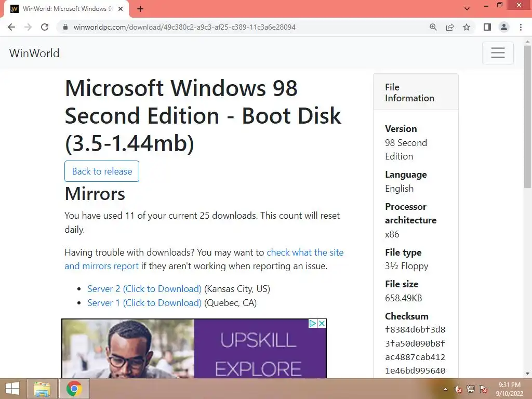Expand the tab search chevron
Viewport: 532px width, 399px height.
tap(467, 9)
